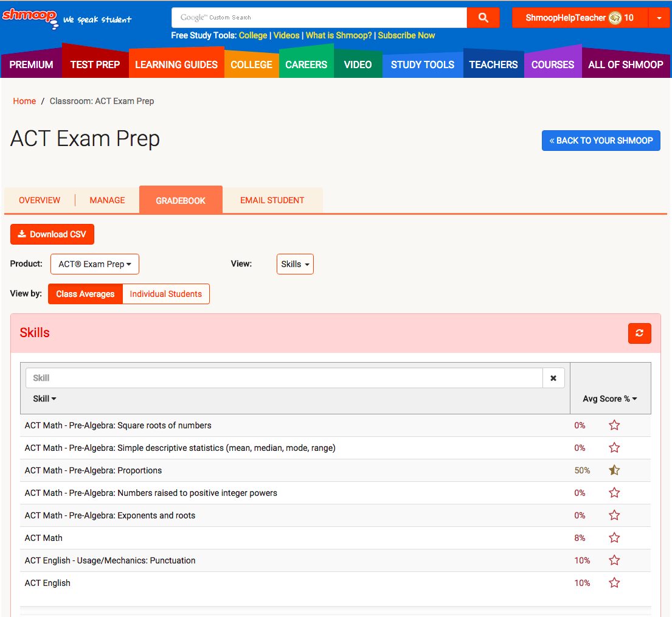Select Class Averages view
This screenshot has height=617, width=672.
[85, 294]
